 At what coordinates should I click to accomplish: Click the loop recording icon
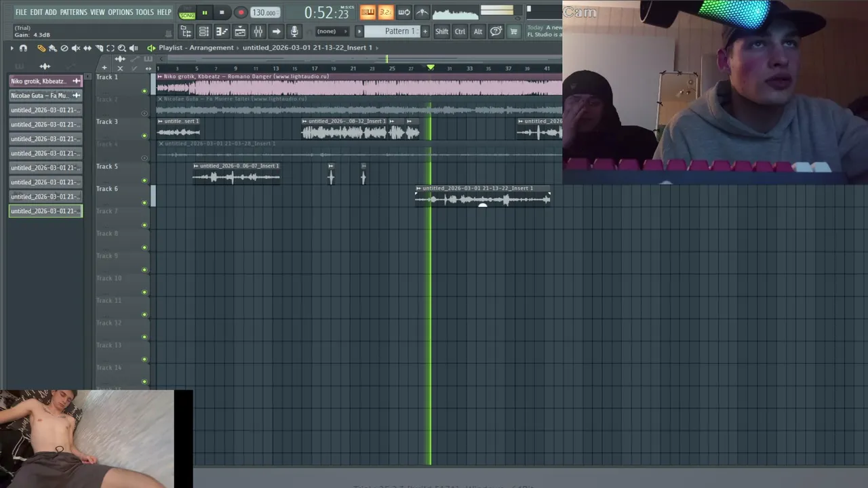click(x=403, y=12)
